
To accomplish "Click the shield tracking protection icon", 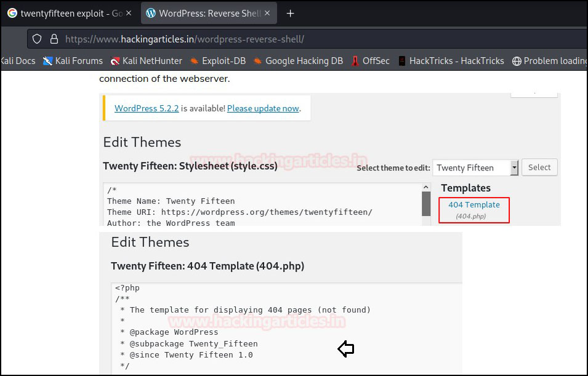I will [x=37, y=39].
